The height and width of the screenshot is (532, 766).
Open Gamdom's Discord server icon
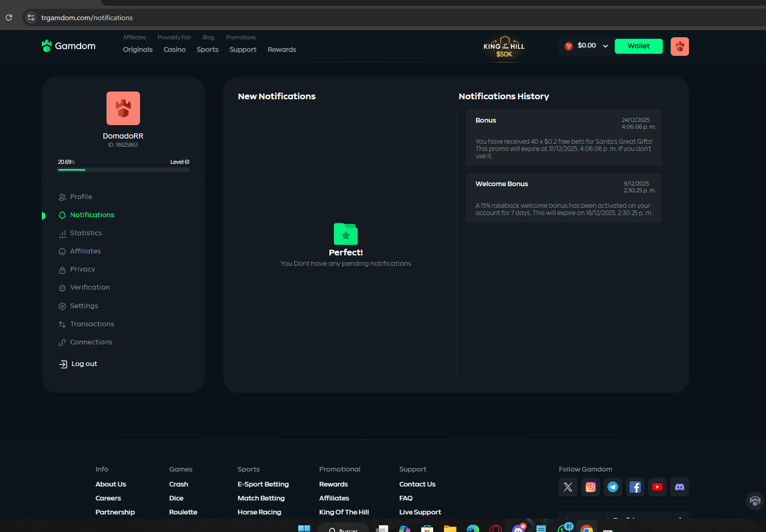pyautogui.click(x=680, y=487)
